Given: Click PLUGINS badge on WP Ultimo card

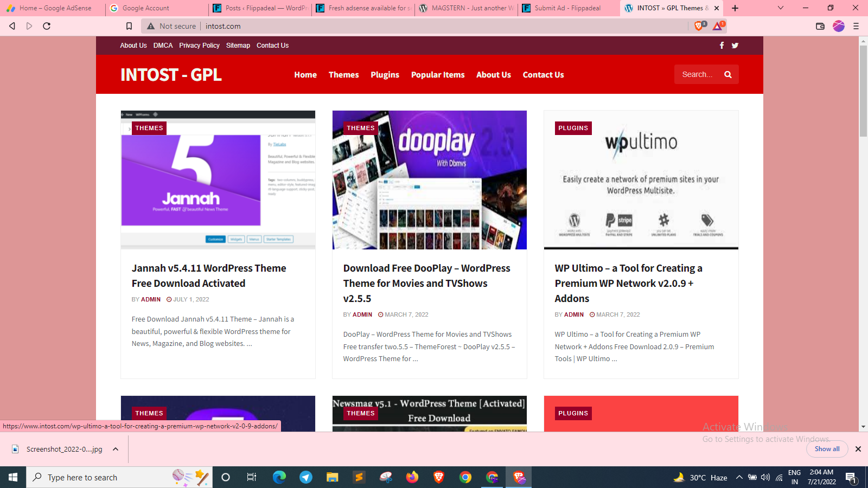Looking at the screenshot, I should [573, 128].
